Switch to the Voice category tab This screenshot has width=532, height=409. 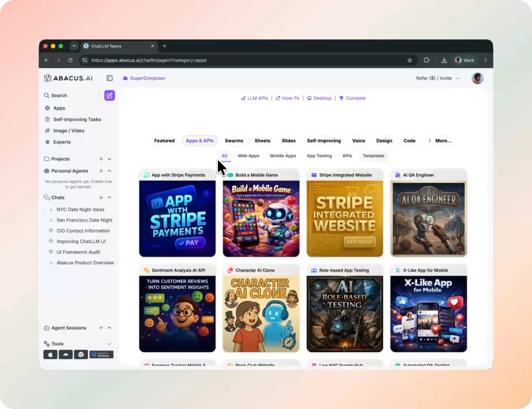pos(358,141)
